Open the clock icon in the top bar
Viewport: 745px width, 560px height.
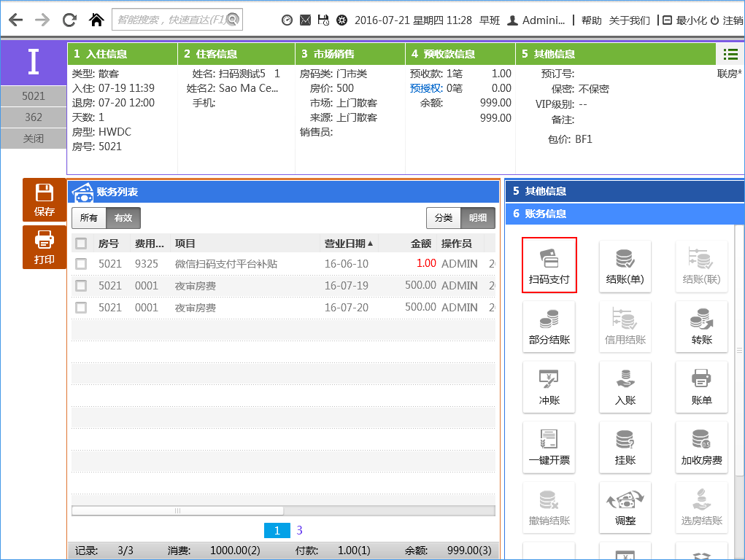287,20
